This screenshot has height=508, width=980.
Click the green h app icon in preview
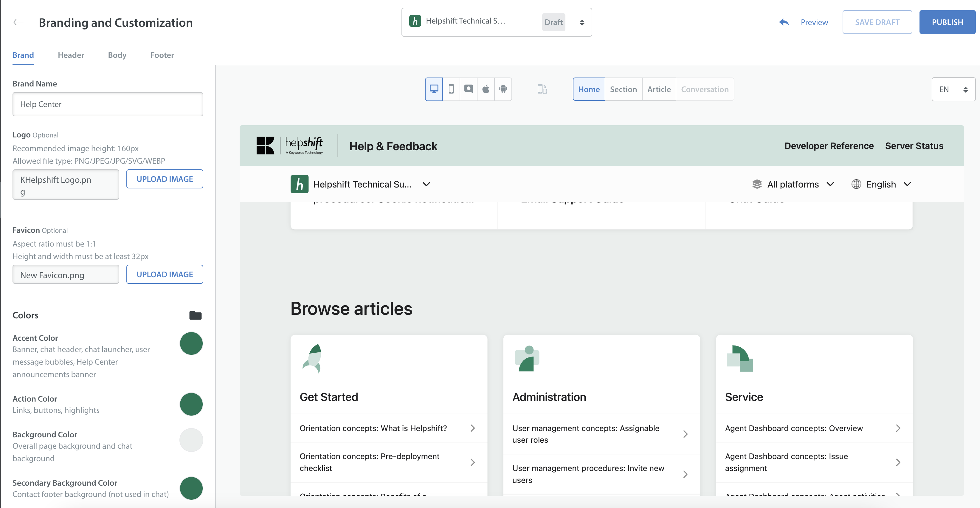point(300,184)
